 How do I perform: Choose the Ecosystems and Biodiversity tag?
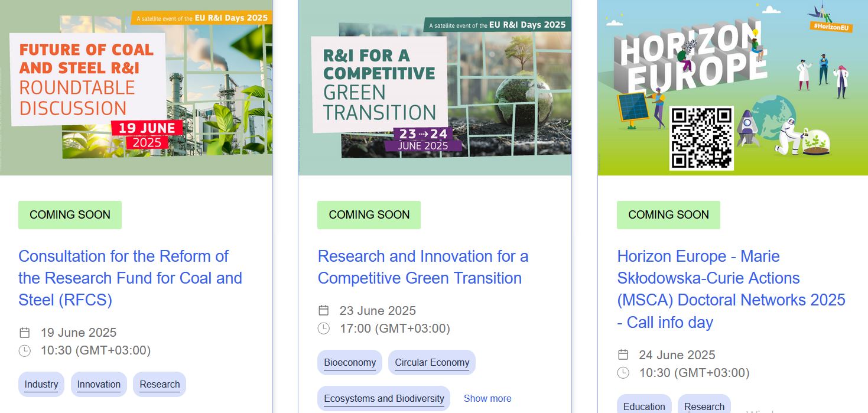[x=384, y=399]
